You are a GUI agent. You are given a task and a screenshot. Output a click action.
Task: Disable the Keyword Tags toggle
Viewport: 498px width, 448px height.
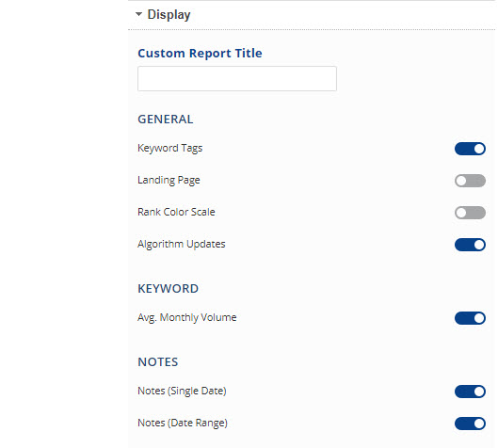pos(470,149)
